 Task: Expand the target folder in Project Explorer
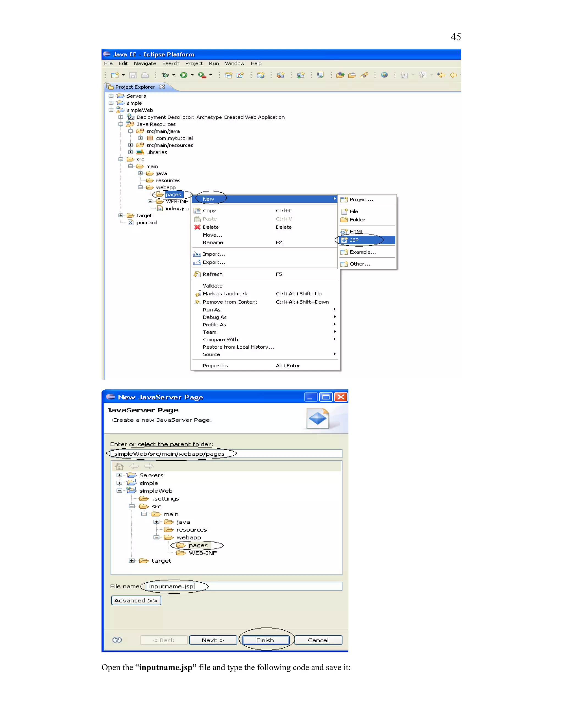[x=121, y=216]
